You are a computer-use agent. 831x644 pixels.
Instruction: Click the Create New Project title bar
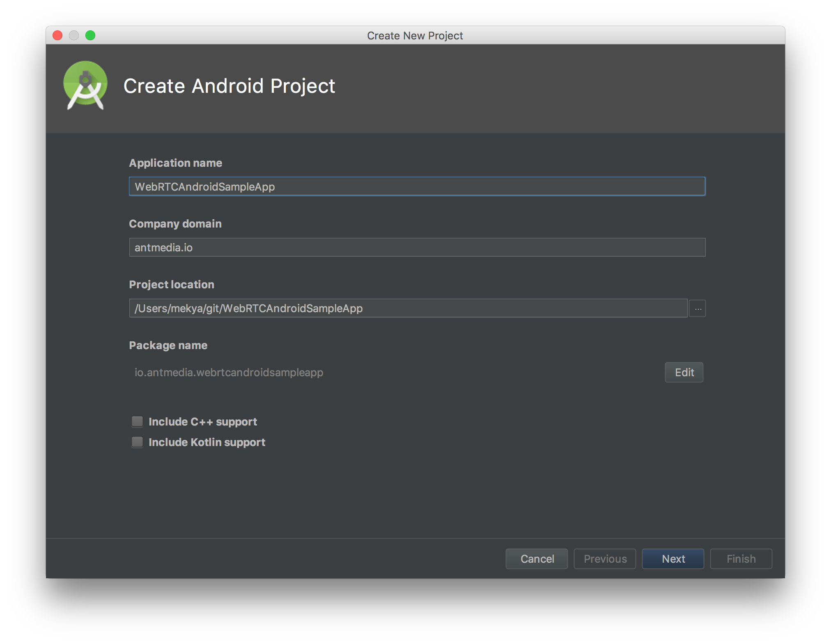pyautogui.click(x=415, y=36)
